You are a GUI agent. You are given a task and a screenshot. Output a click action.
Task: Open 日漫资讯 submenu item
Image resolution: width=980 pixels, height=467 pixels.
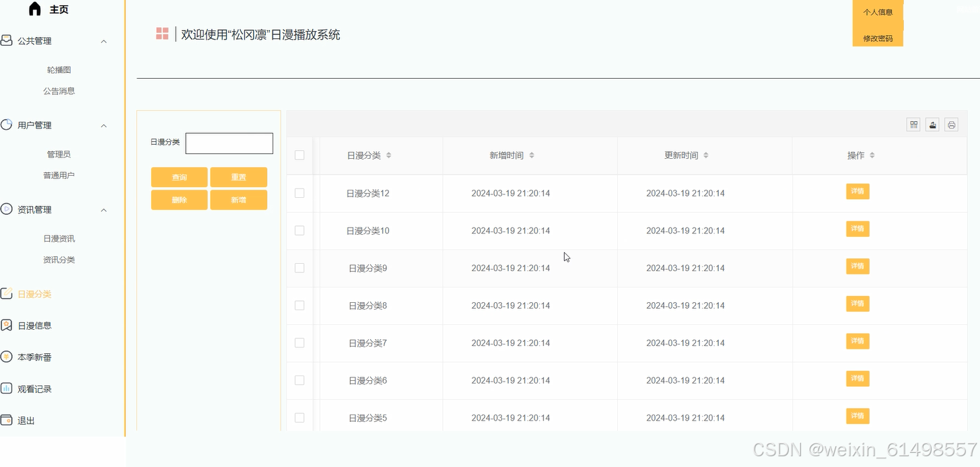59,239
